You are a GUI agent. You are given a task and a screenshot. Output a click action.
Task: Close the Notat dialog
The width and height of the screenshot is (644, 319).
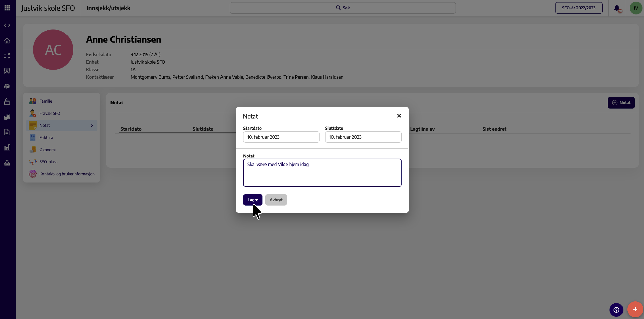click(x=399, y=116)
